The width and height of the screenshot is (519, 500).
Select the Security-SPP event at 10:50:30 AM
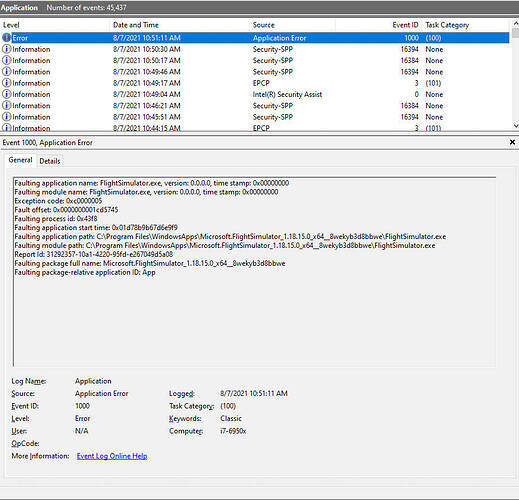click(255, 49)
